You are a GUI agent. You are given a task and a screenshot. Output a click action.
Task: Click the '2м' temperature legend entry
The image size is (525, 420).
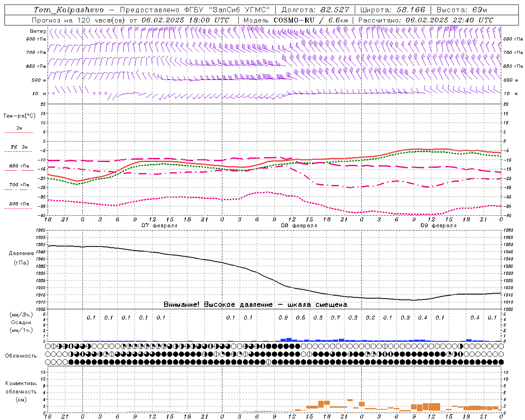tap(19, 128)
